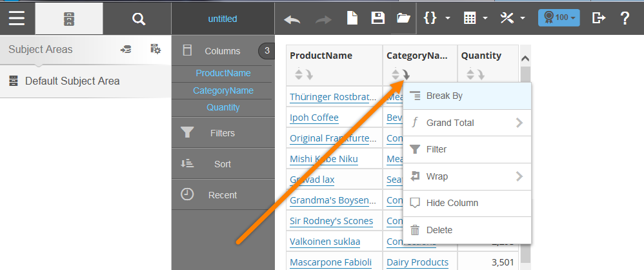
Task: Open the Filters panel section
Action: 222,133
